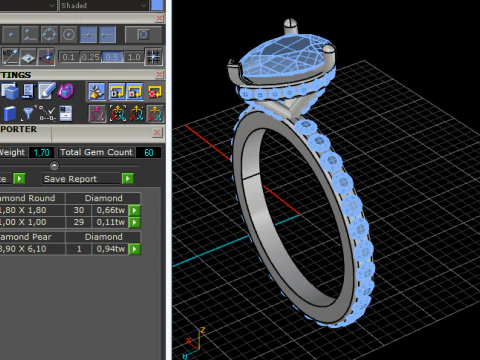Click the 0,11tw weight cell
Screen dimensions: 480x360
click(x=110, y=222)
